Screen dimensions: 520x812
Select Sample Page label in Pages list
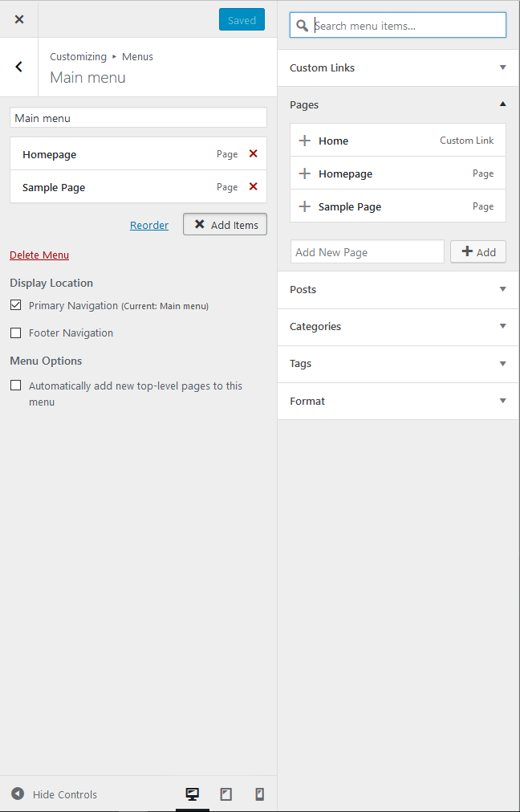(x=350, y=206)
